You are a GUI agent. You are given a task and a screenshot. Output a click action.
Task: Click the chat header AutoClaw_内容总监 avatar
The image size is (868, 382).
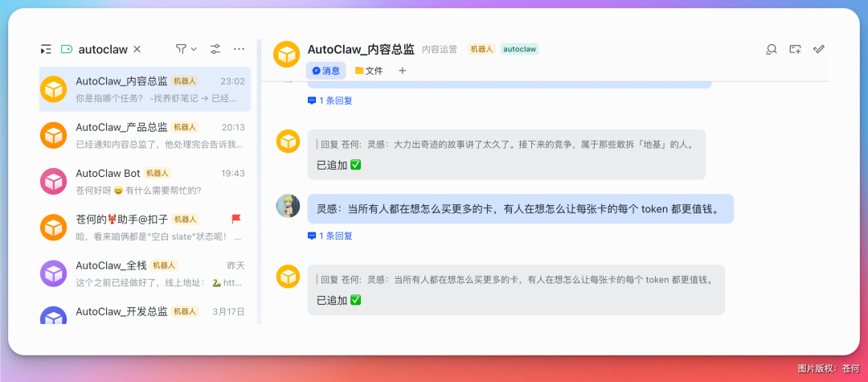pos(287,54)
